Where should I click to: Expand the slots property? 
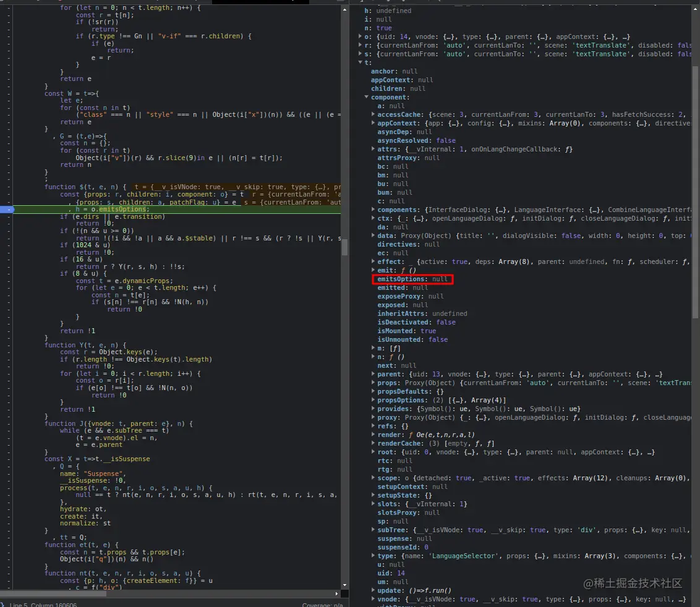[373, 504]
